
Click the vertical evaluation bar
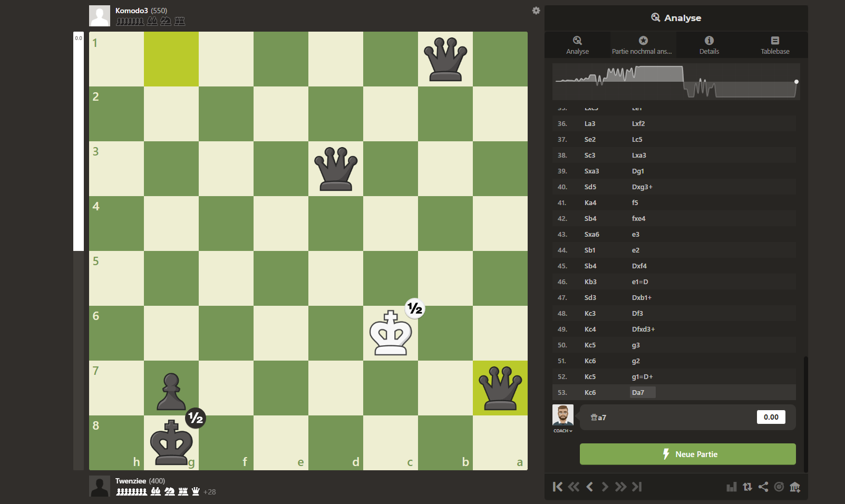(x=79, y=251)
